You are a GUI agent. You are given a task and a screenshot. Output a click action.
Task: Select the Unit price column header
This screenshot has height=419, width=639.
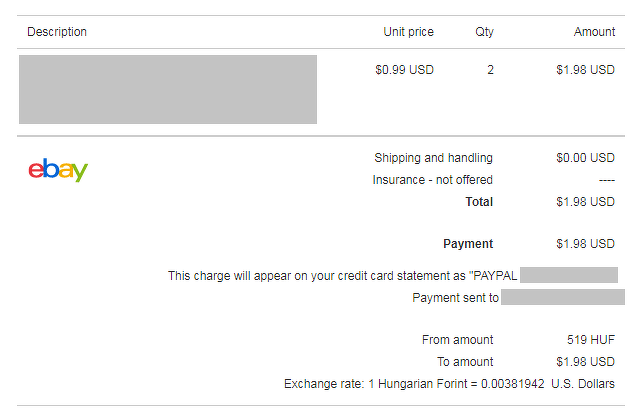click(x=408, y=32)
